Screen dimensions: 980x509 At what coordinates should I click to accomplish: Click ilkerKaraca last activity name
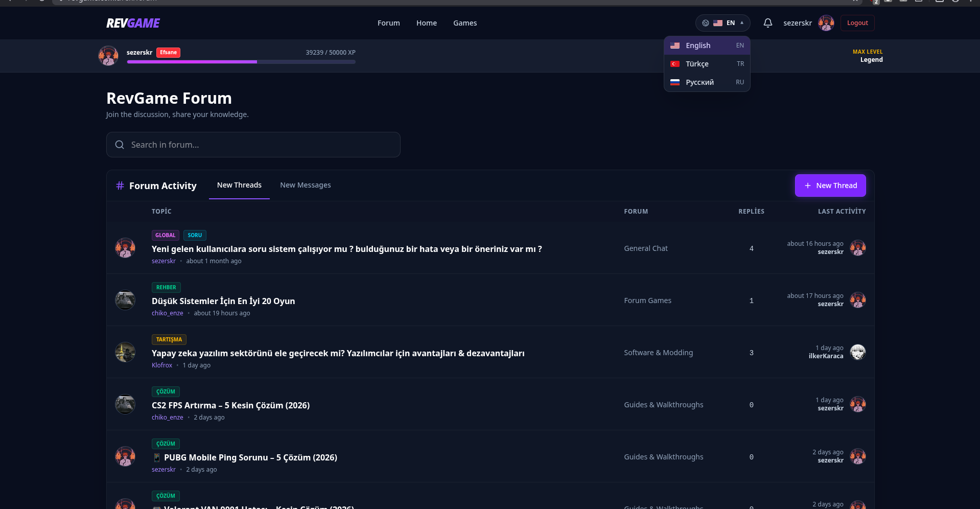826,356
